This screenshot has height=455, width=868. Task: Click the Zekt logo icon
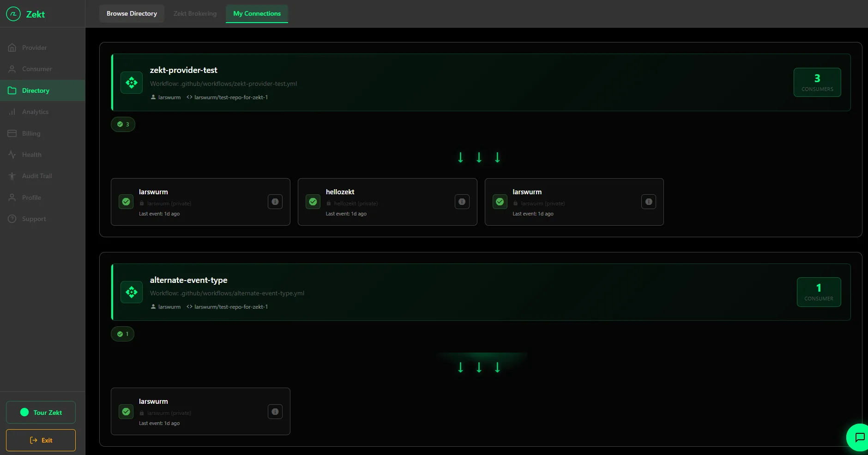coord(13,14)
